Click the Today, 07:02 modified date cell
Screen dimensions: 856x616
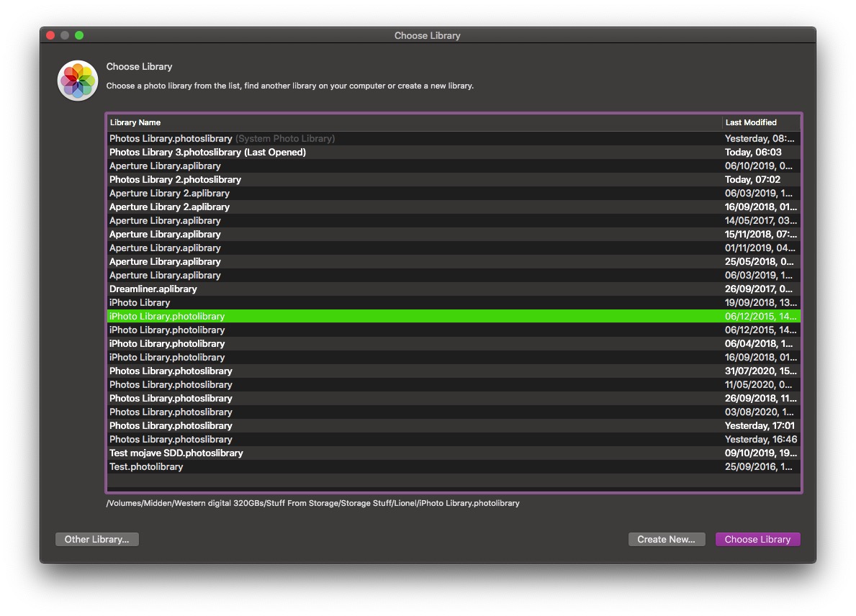(752, 179)
